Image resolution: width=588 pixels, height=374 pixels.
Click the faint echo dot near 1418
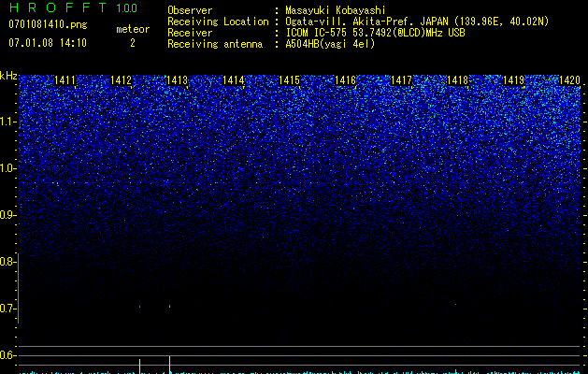455,304
